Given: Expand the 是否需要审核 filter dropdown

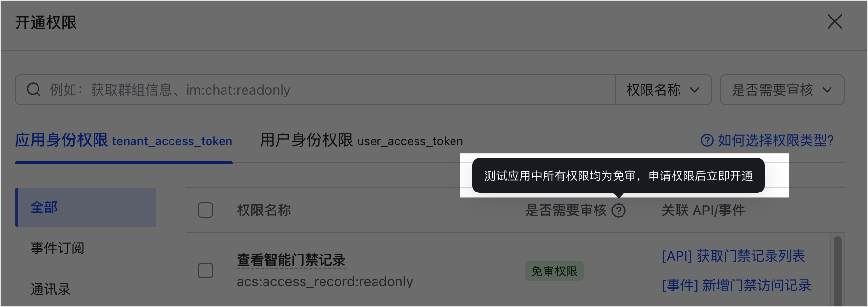Looking at the screenshot, I should (782, 90).
